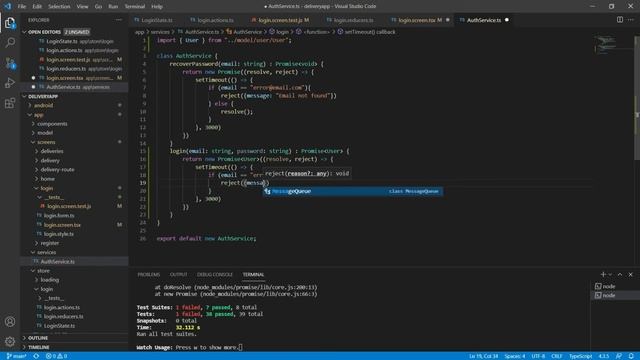Viewport: 640px width, 360px height.
Task: Open Run and Debug view icon
Action: [x=10, y=83]
